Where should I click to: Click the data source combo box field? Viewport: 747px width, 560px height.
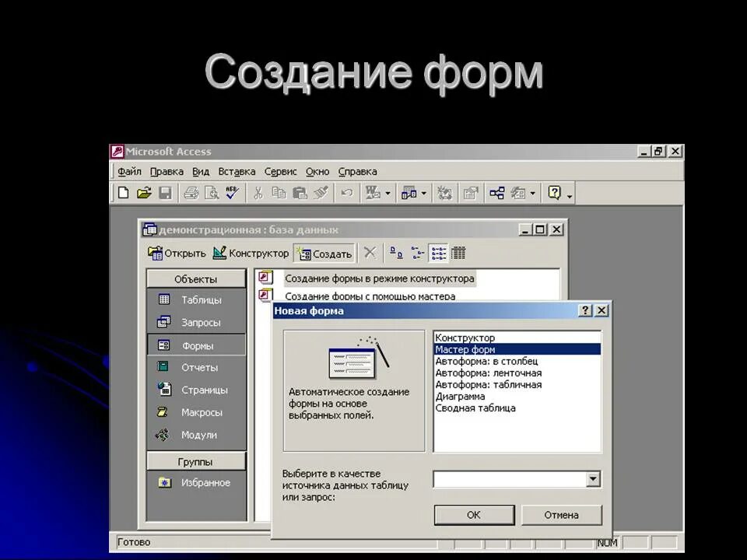pyautogui.click(x=510, y=479)
